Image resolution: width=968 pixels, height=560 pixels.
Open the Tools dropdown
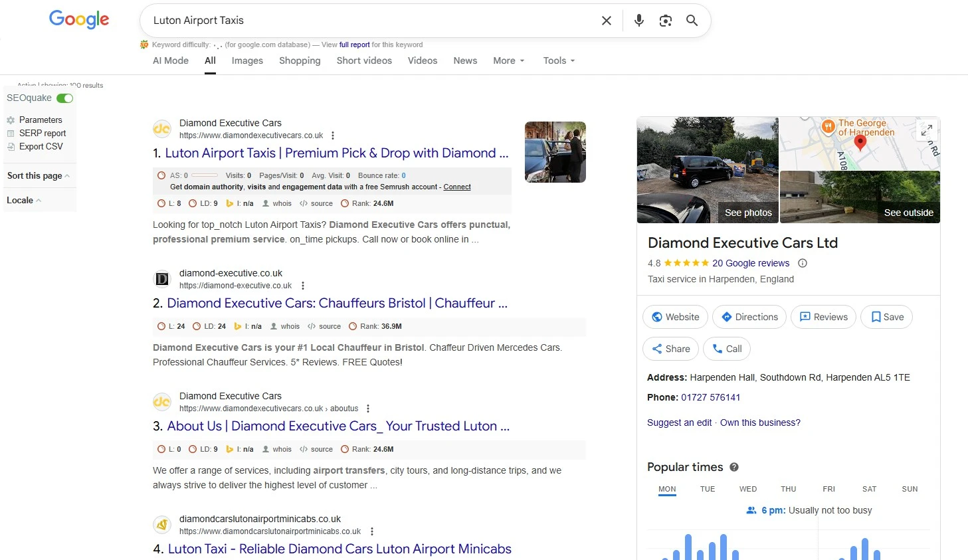pyautogui.click(x=559, y=60)
